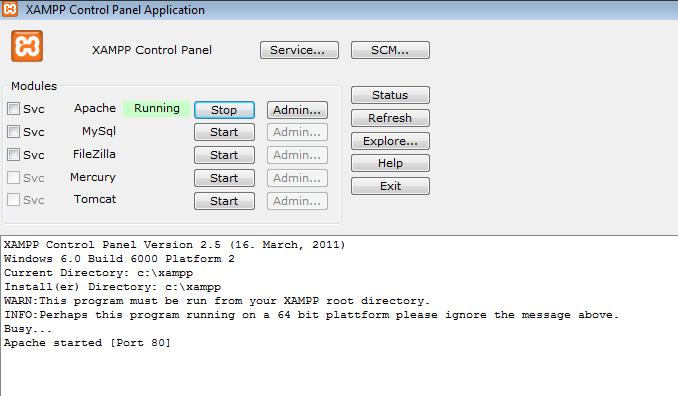Click the Status button

click(390, 95)
